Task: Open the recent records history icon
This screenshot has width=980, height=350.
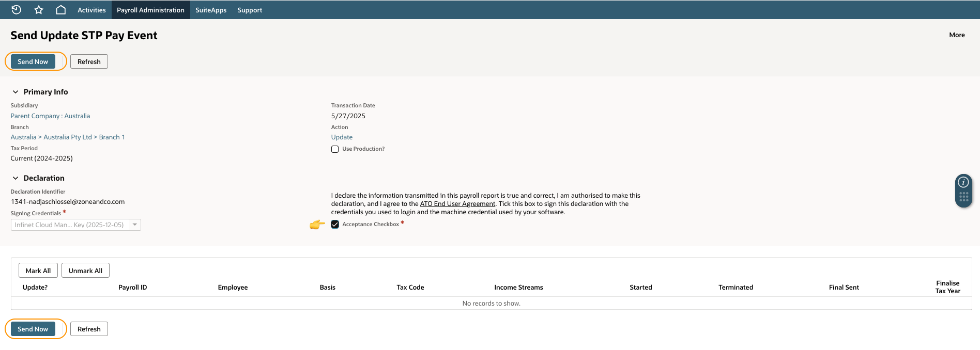Action: click(16, 10)
